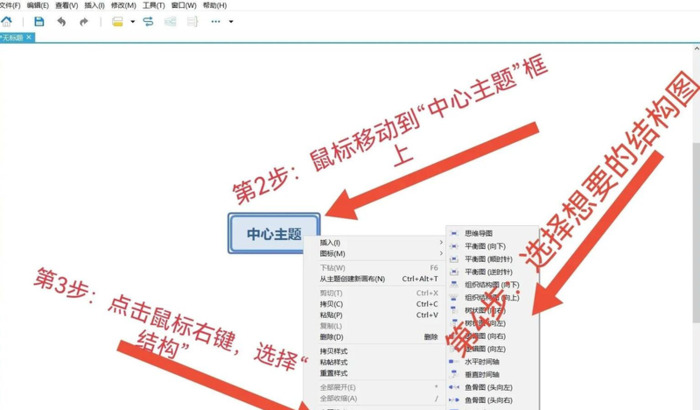700x410 pixels.
Task: Open the 查看(V) menu
Action: click(x=67, y=5)
